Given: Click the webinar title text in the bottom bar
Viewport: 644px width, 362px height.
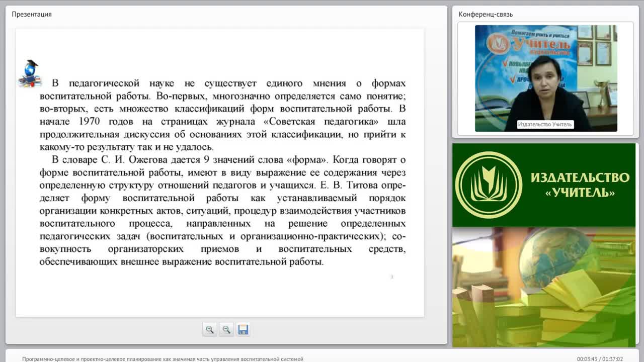Looking at the screenshot, I should click(163, 359).
